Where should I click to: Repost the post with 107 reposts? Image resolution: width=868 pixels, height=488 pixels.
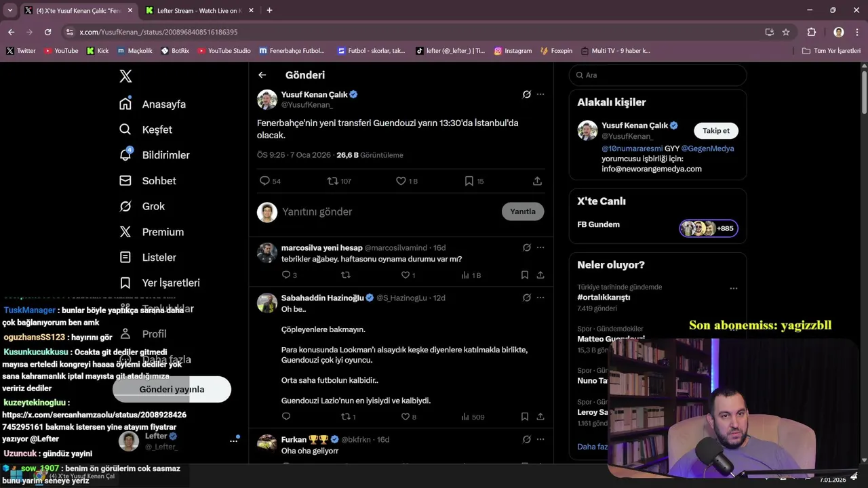339,181
